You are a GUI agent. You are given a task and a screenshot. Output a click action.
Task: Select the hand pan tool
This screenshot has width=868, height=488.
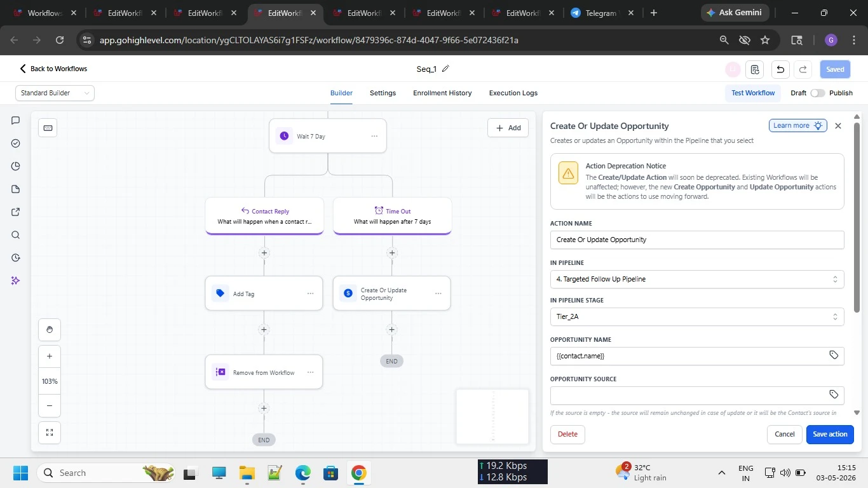coord(50,330)
